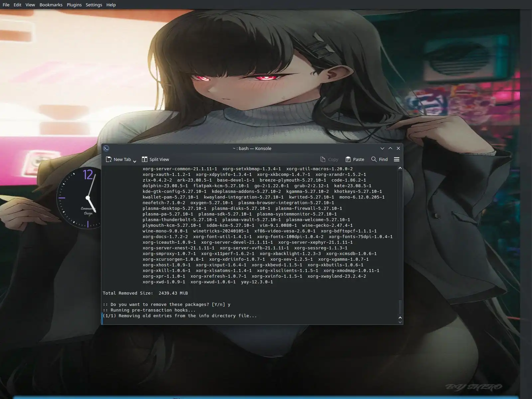The width and height of the screenshot is (532, 399).
Task: Click the Paste clipboard icon
Action: (348, 159)
